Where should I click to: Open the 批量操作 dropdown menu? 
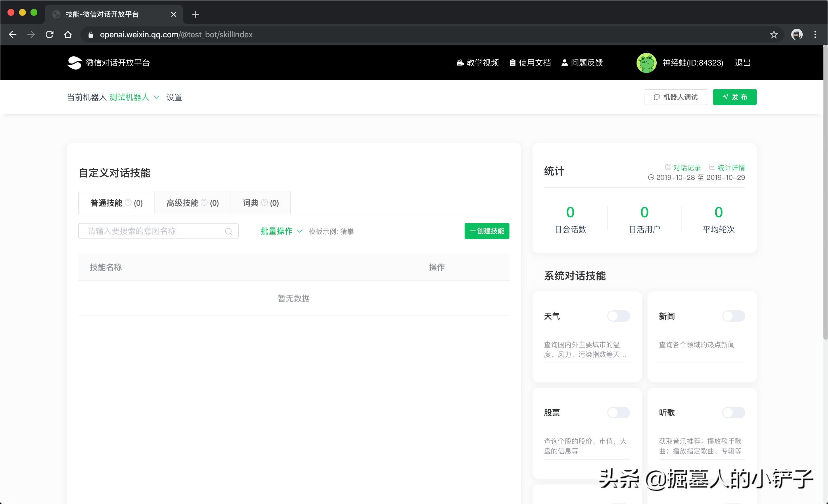pyautogui.click(x=281, y=231)
